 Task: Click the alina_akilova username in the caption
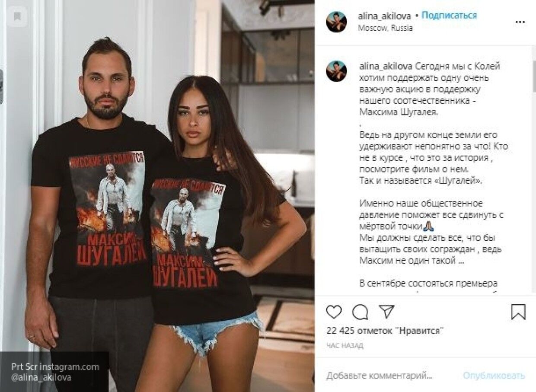[386, 66]
